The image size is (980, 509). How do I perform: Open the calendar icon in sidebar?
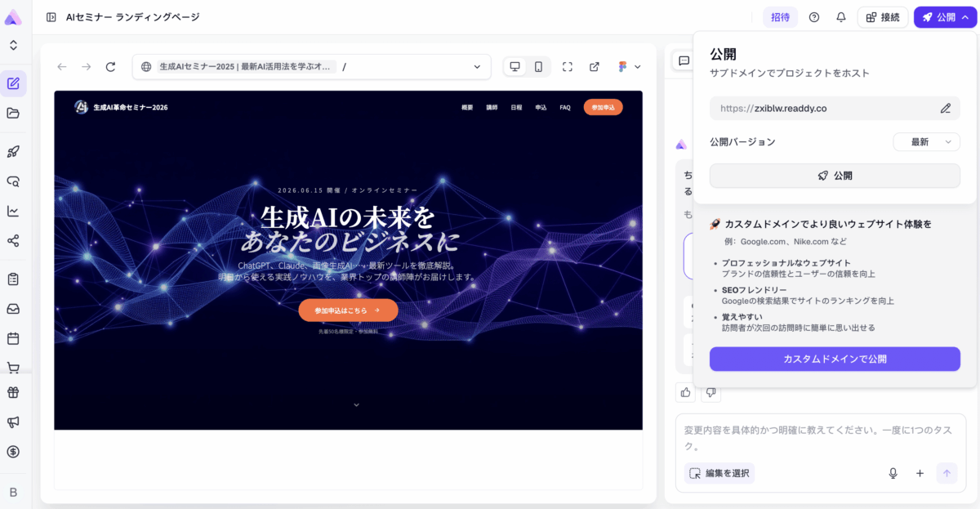point(13,338)
